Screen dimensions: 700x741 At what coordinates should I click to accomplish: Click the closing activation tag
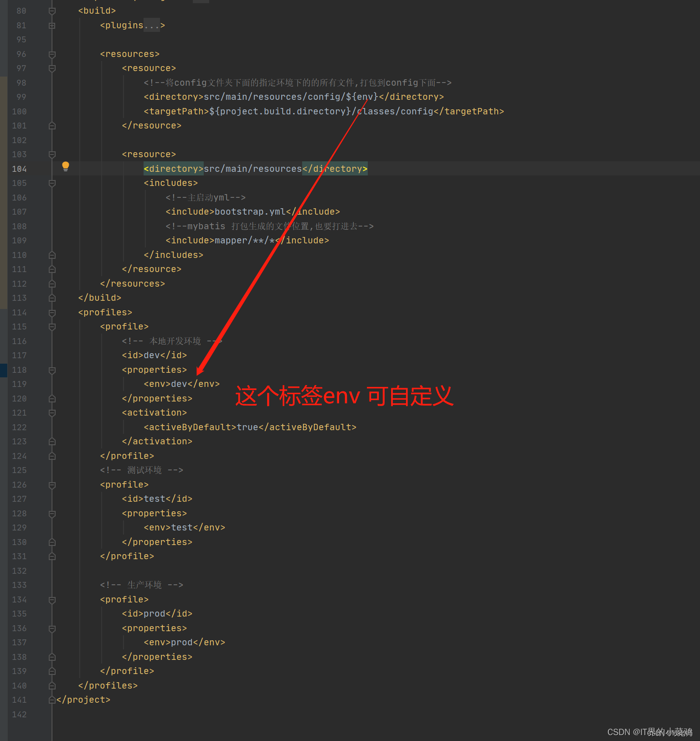[x=157, y=442]
